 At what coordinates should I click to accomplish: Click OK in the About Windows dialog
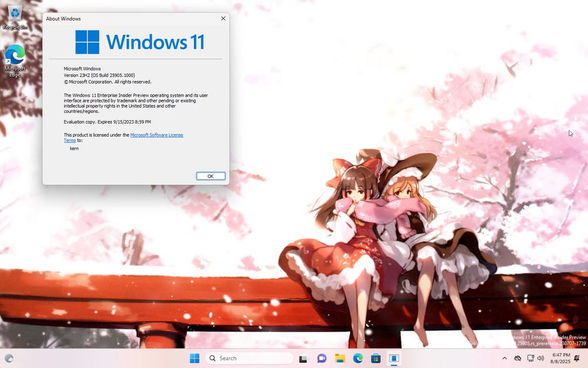pyautogui.click(x=211, y=176)
